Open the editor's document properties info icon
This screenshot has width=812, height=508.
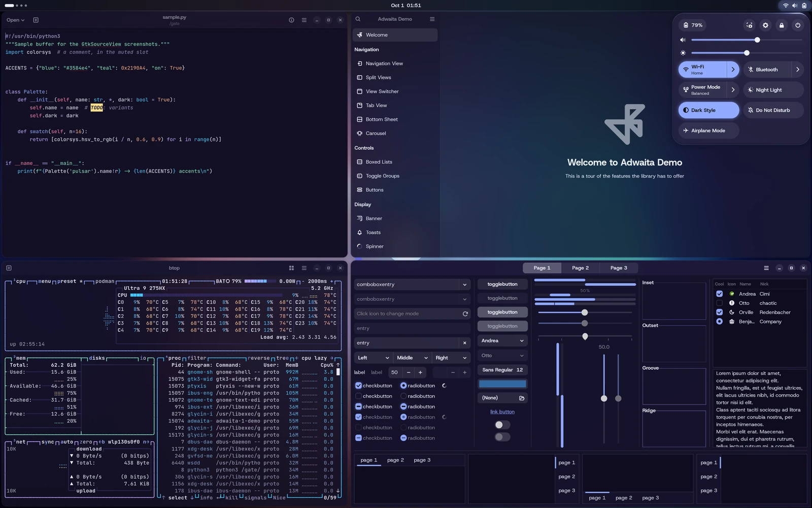(291, 20)
